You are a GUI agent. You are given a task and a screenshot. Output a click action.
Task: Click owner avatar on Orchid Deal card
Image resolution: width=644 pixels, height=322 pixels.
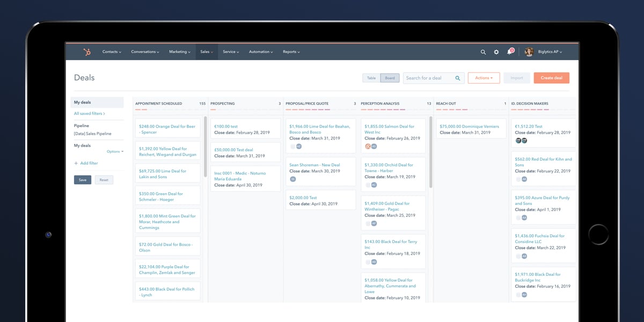374,185
